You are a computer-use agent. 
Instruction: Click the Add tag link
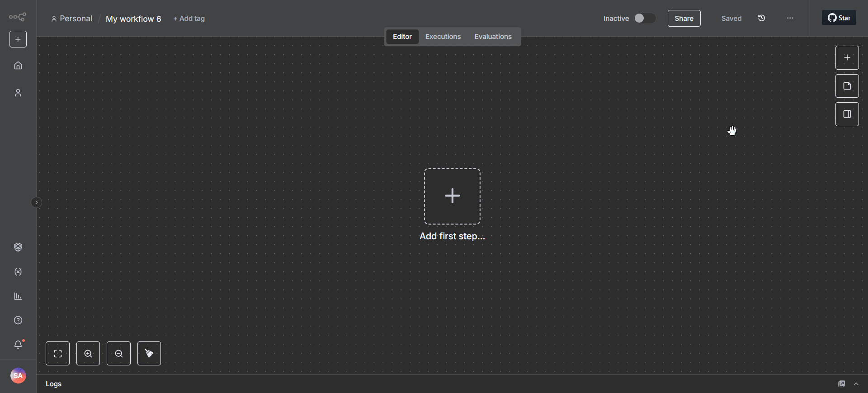point(189,19)
